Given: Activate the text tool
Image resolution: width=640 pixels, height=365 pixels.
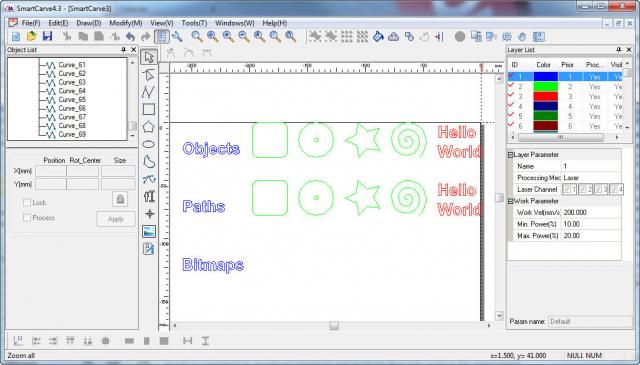Looking at the screenshot, I should click(x=149, y=196).
